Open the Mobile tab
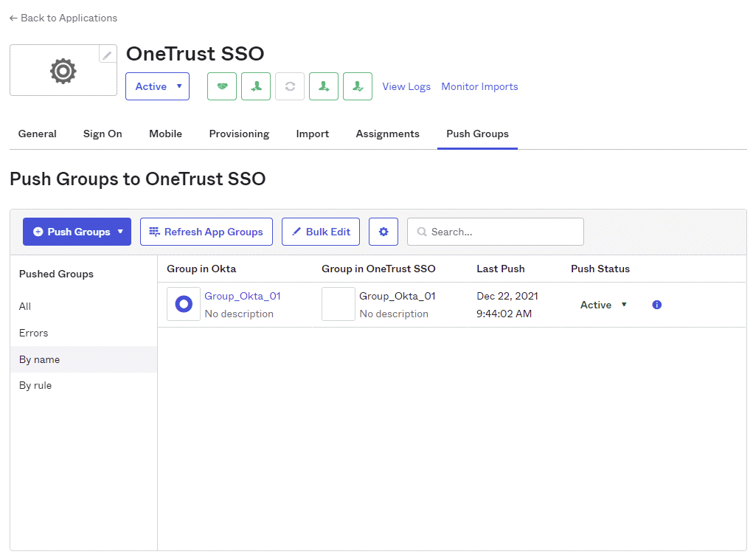The width and height of the screenshot is (753, 560). 166,134
